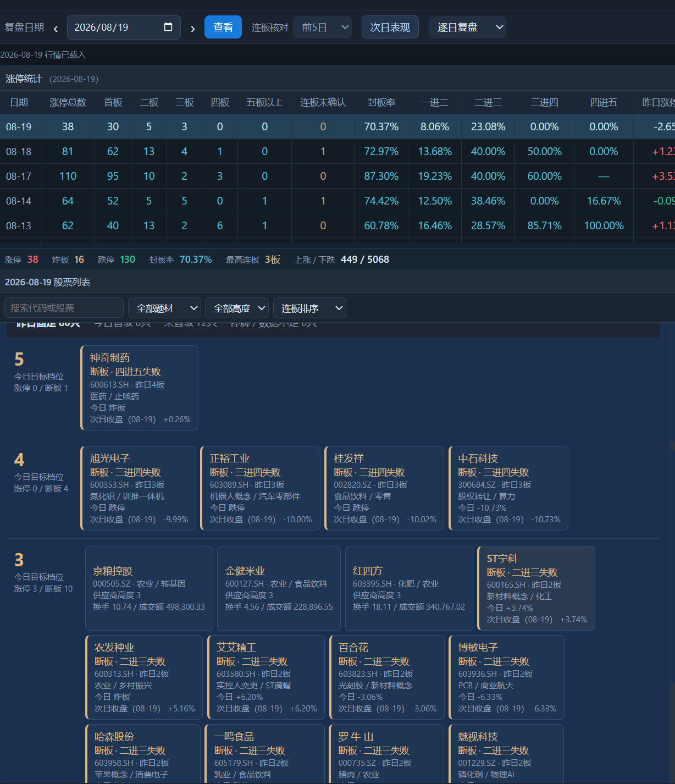The height and width of the screenshot is (784, 675).
Task: Open the 桂发祥 stock card
Action: coord(384,488)
